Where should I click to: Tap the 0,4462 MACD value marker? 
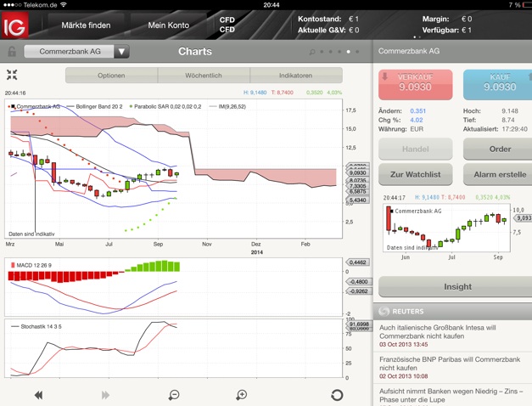[x=357, y=262]
